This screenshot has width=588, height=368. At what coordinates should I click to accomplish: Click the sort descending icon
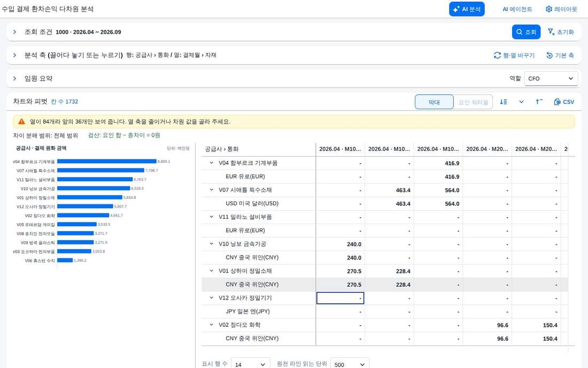504,102
